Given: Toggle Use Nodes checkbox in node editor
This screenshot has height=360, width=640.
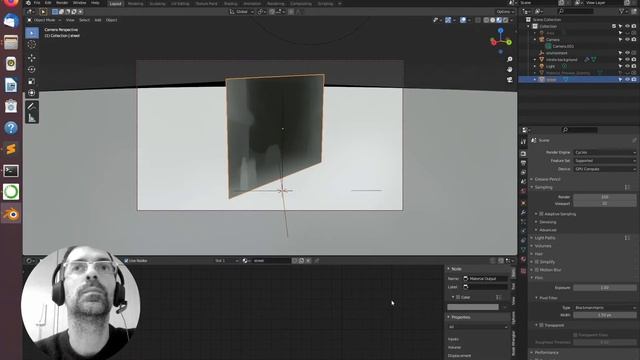Looking at the screenshot, I should pyautogui.click(x=126, y=260).
